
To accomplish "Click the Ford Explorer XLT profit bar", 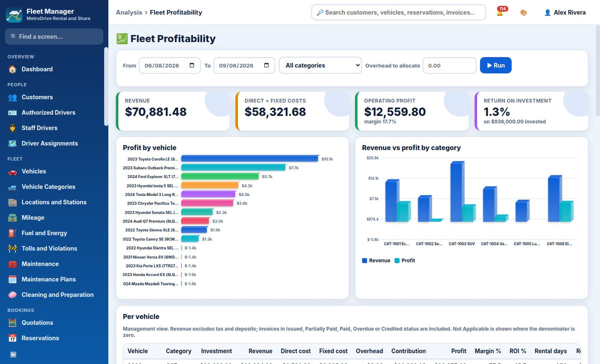I will click(x=220, y=176).
